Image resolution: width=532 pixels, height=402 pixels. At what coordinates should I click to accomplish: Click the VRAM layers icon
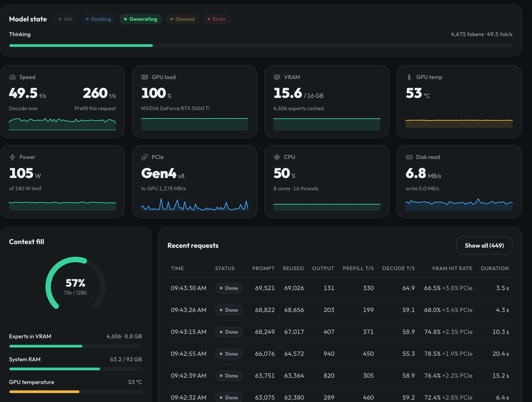[x=277, y=77]
